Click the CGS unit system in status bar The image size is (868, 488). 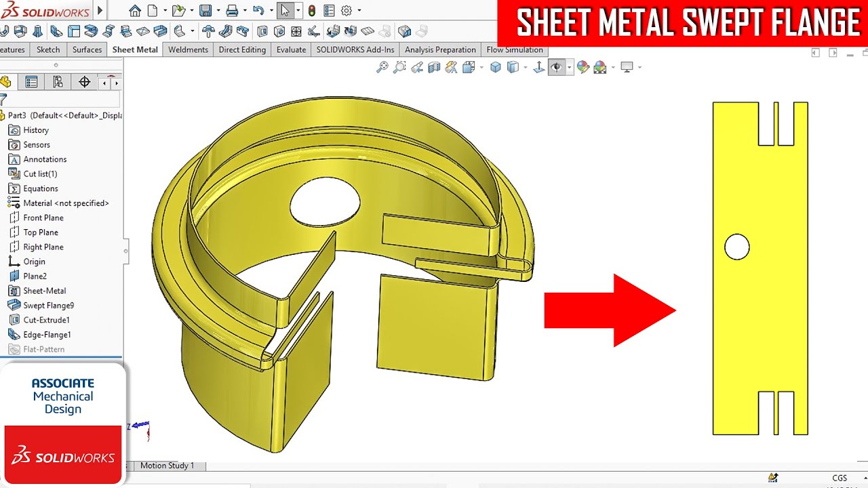(x=840, y=478)
